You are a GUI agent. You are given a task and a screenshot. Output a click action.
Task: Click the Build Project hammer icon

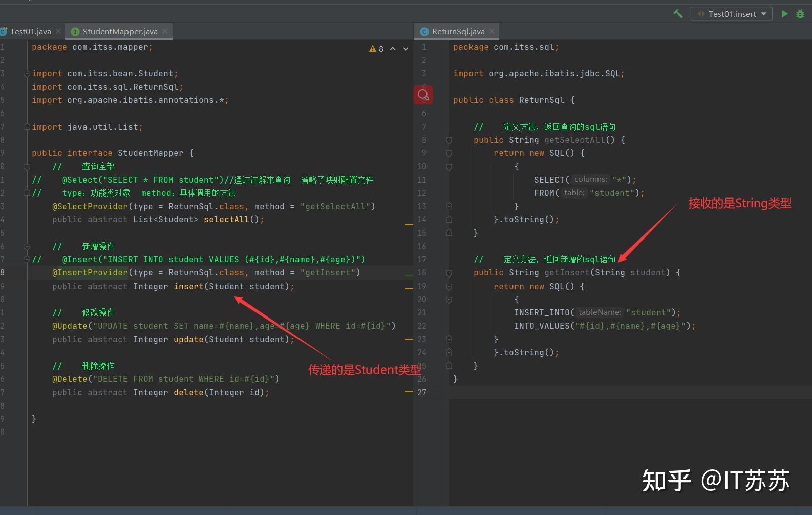(678, 14)
